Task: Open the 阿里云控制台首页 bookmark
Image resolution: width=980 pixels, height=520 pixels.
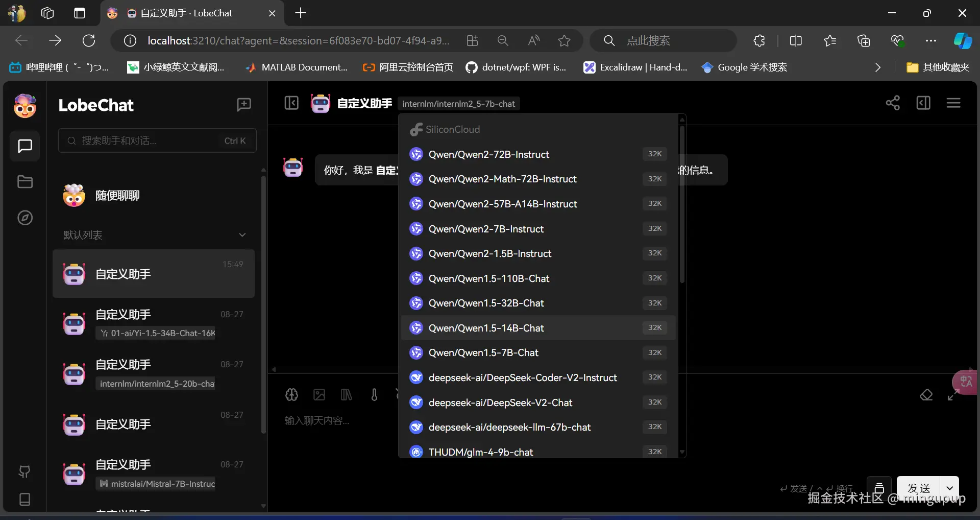Action: [x=408, y=67]
